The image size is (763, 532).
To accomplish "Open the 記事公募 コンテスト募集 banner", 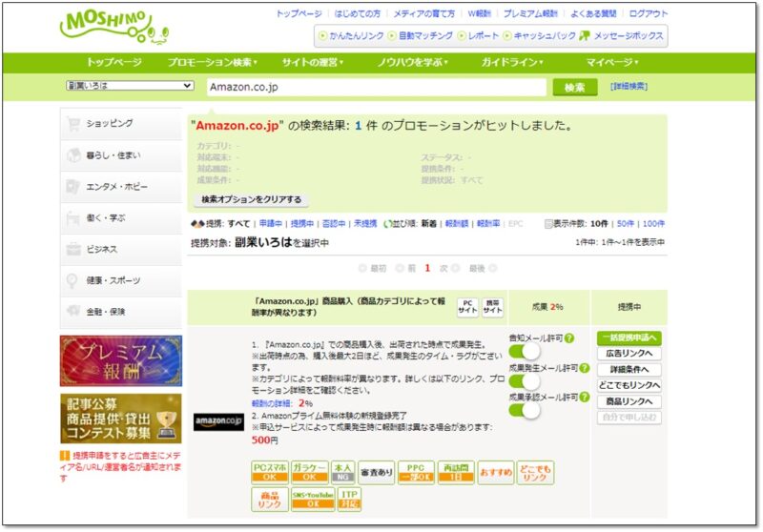I will click(x=121, y=419).
